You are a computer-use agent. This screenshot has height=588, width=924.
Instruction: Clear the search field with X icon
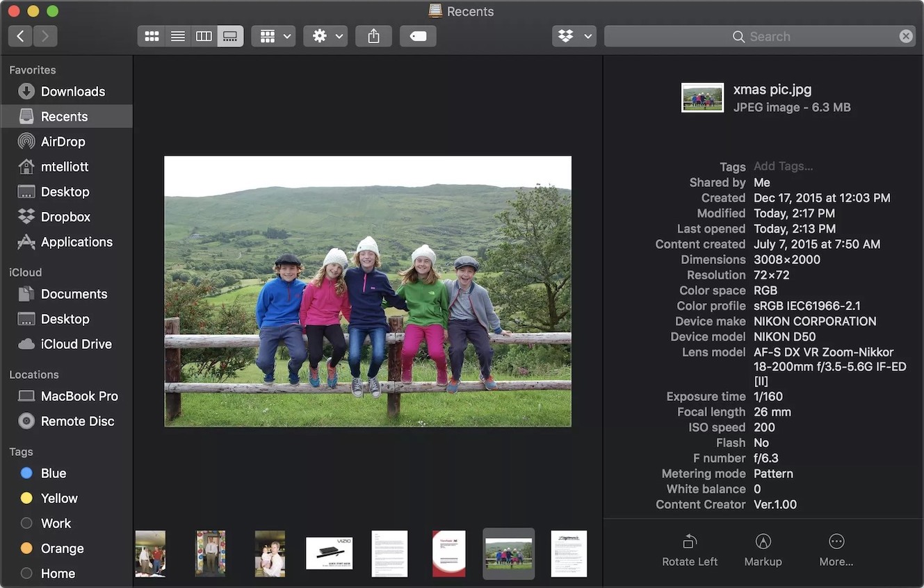tap(906, 36)
